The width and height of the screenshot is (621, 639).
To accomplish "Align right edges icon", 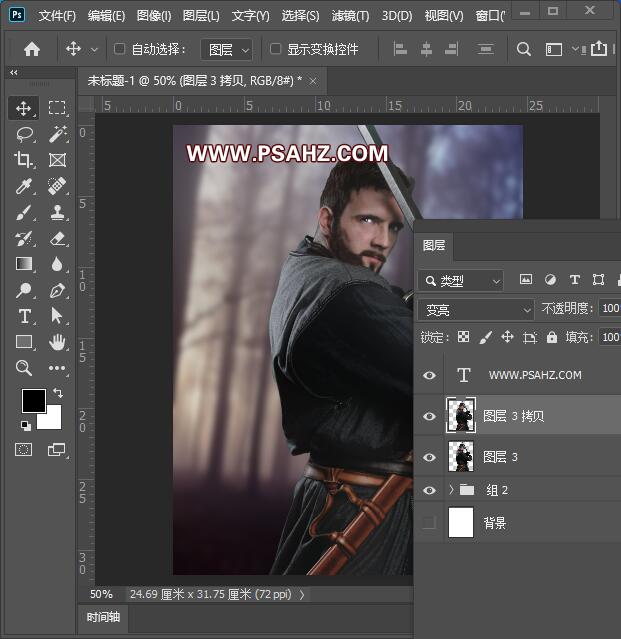I will (451, 49).
